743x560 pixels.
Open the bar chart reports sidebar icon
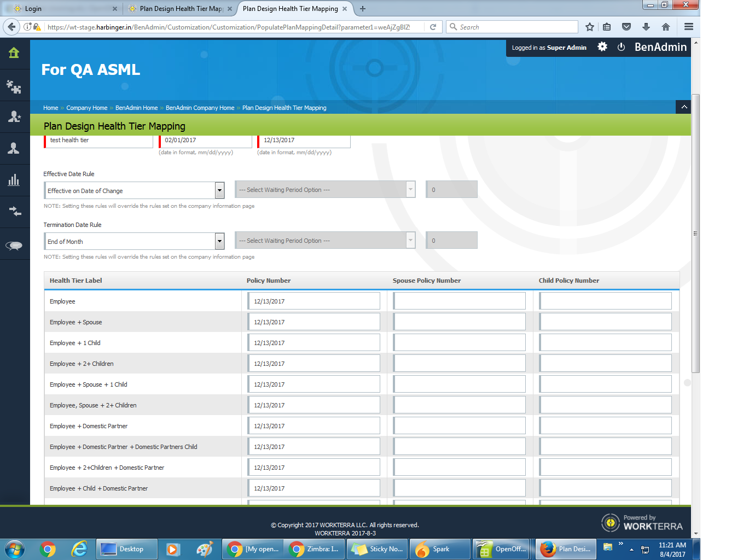[x=14, y=180]
